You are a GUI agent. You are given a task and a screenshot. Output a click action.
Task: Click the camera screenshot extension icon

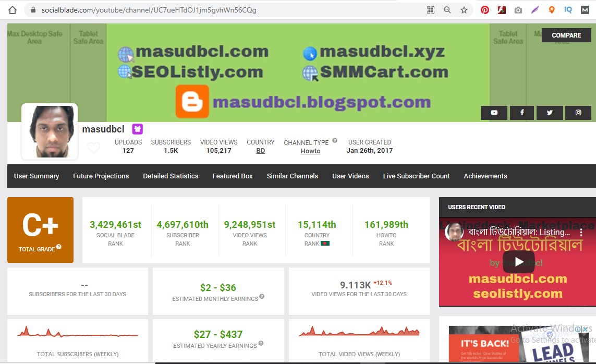pyautogui.click(x=518, y=10)
